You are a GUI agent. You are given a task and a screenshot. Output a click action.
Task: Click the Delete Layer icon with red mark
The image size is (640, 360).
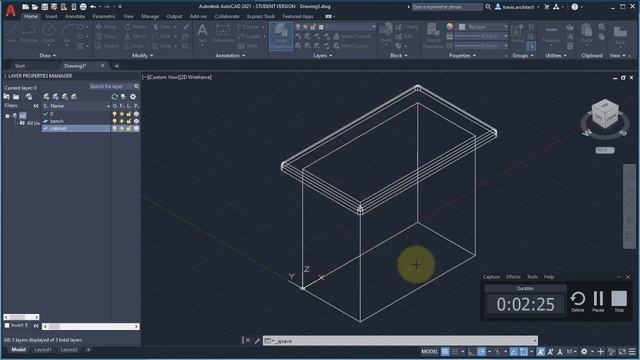coord(65,97)
